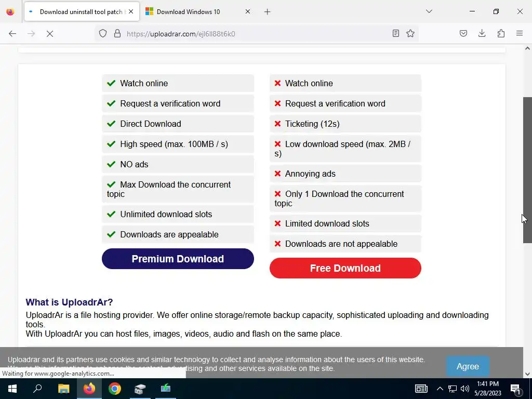This screenshot has width=532, height=399.
Task: Open the Firefox downloads panel
Action: [482, 33]
